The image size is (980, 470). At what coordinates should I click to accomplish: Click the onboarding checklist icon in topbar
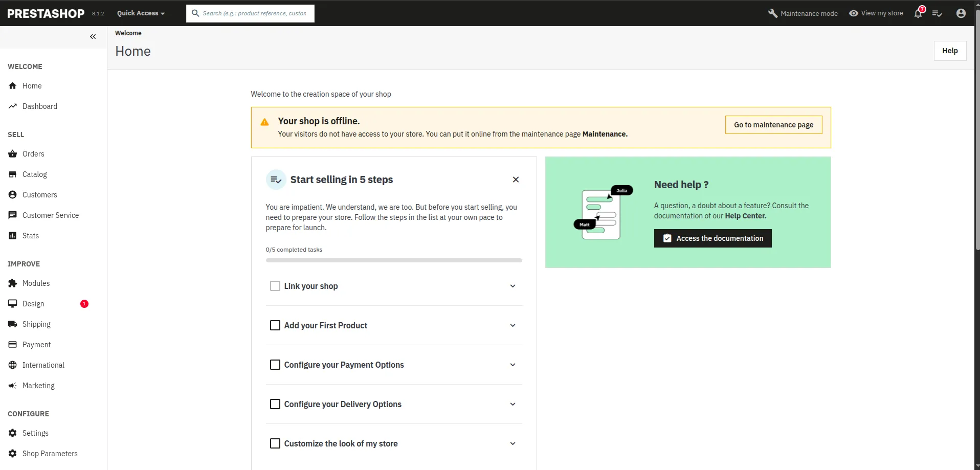coord(938,13)
